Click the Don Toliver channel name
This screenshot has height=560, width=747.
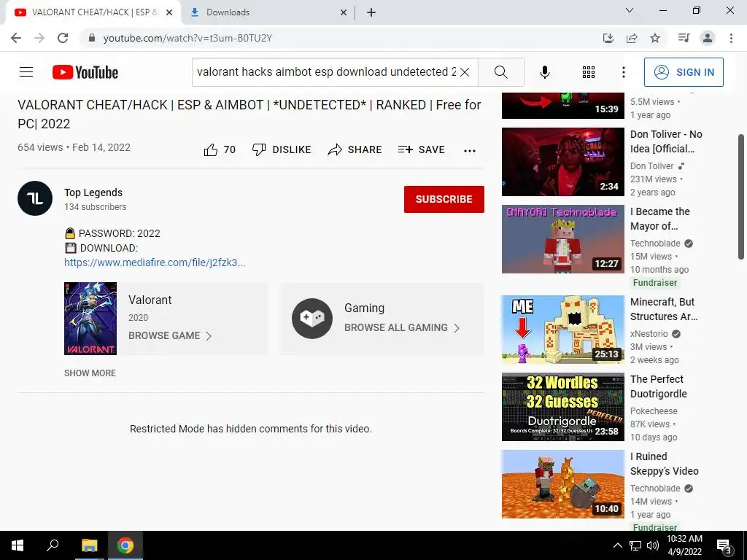pos(651,166)
